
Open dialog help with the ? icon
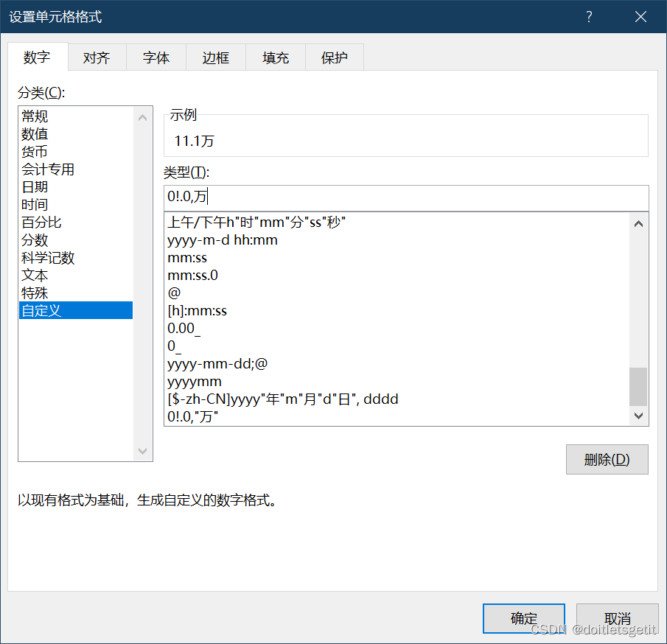coord(589,16)
